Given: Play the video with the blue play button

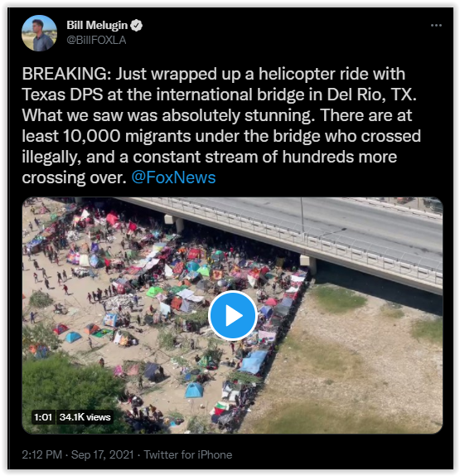Looking at the screenshot, I should [x=233, y=315].
